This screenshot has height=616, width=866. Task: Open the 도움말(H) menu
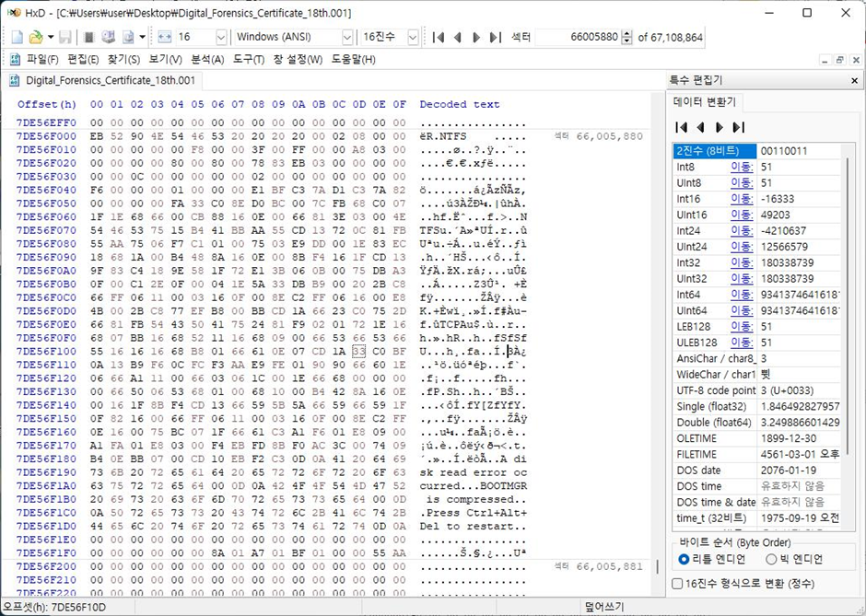(354, 60)
